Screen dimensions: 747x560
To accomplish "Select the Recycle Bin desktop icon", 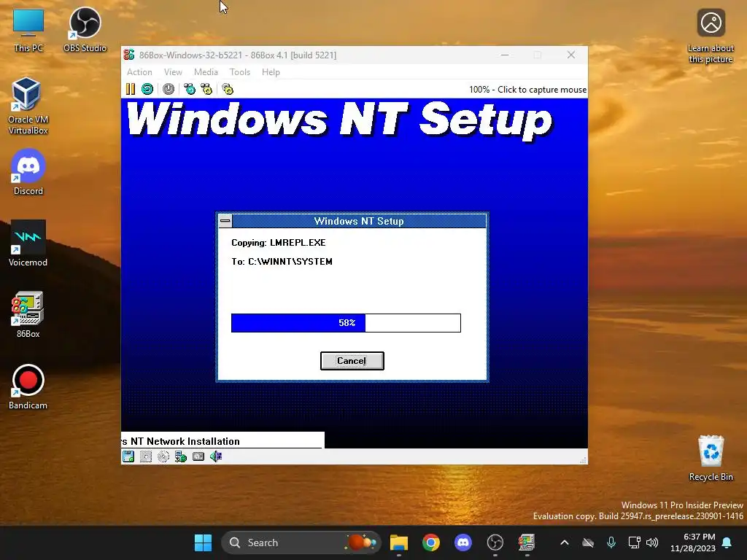I will coord(711,458).
